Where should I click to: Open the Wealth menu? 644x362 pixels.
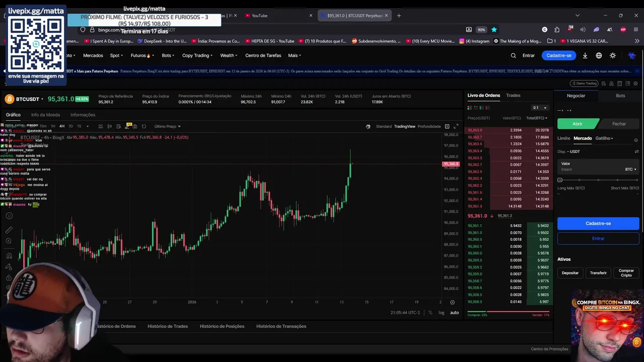pos(229,55)
